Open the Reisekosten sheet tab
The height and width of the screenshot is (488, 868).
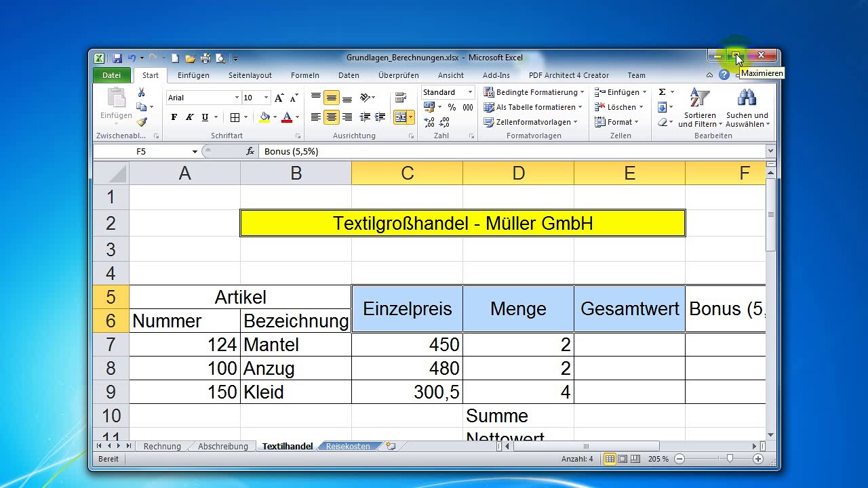(x=348, y=447)
